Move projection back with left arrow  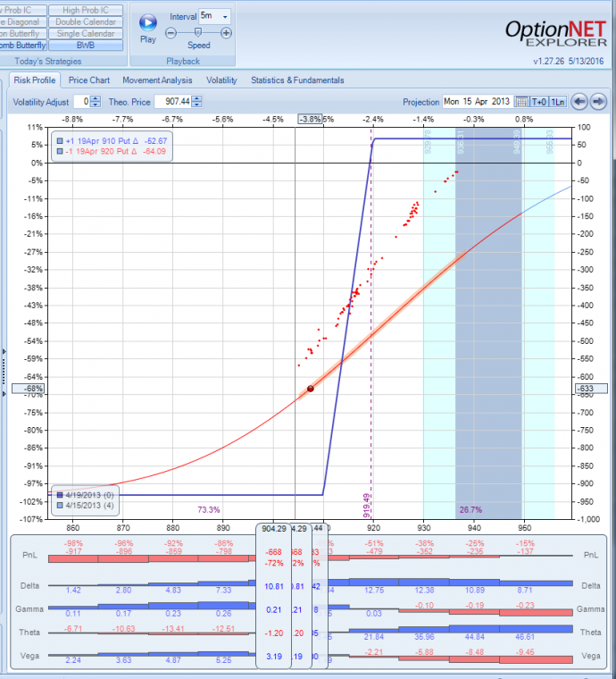point(579,102)
